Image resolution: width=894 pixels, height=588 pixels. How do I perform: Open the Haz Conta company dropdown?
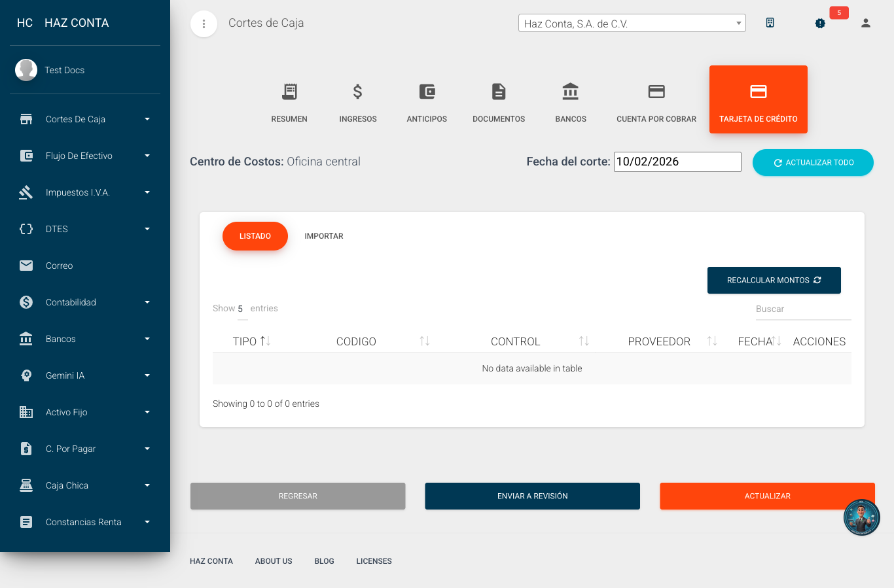coord(632,22)
